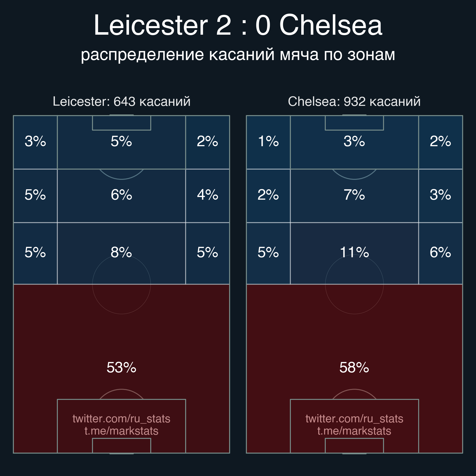The image size is (476, 476).
Task: Click the "Leicester: 643 касаний" heading
Action: 121,102
